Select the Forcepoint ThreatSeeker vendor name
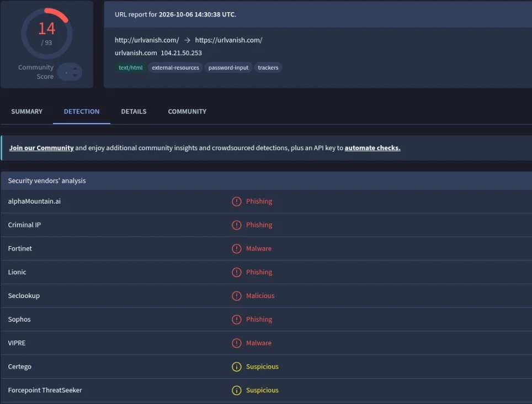 tap(45, 390)
